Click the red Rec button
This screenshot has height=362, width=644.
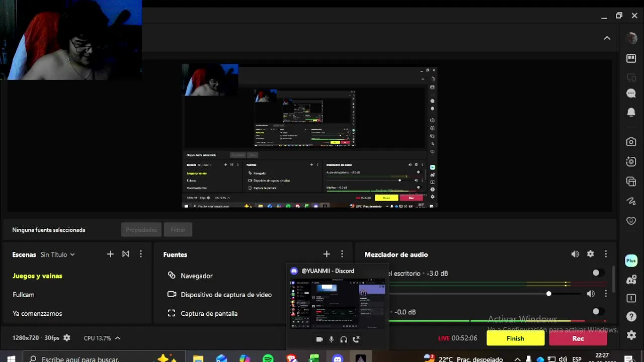(x=578, y=338)
